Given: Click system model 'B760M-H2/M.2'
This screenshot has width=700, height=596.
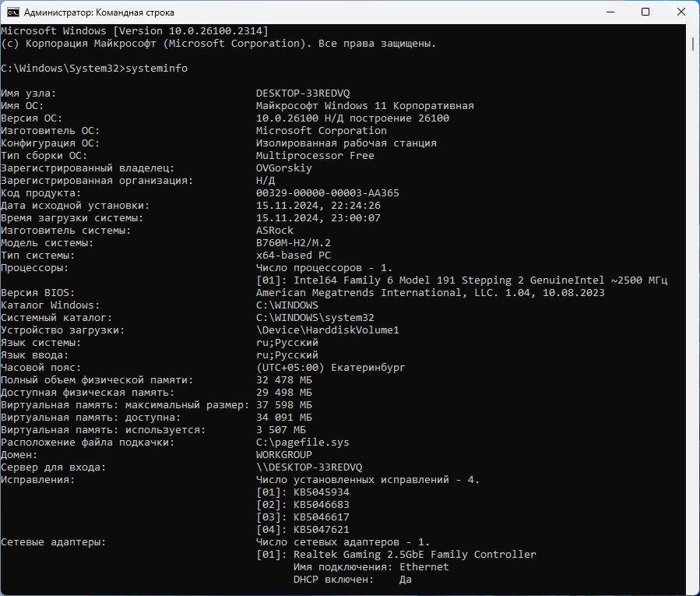Looking at the screenshot, I should click(x=293, y=243).
